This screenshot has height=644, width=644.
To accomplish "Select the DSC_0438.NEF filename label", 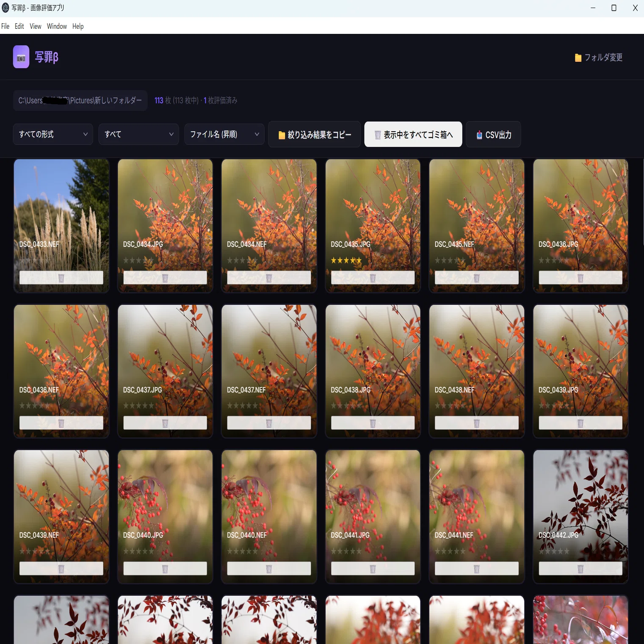I will coord(454,390).
